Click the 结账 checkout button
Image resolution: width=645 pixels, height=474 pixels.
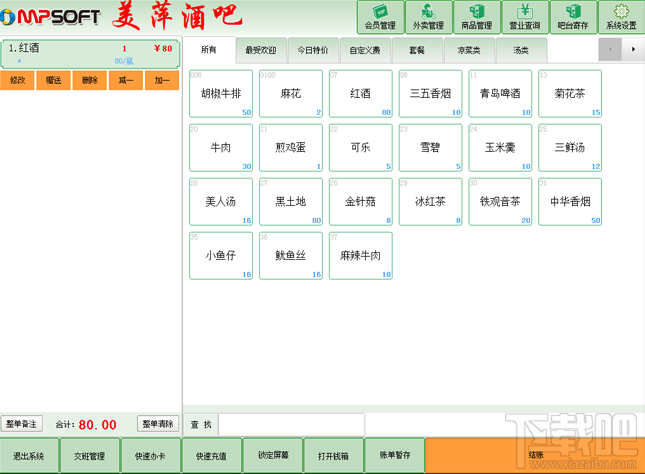[535, 455]
